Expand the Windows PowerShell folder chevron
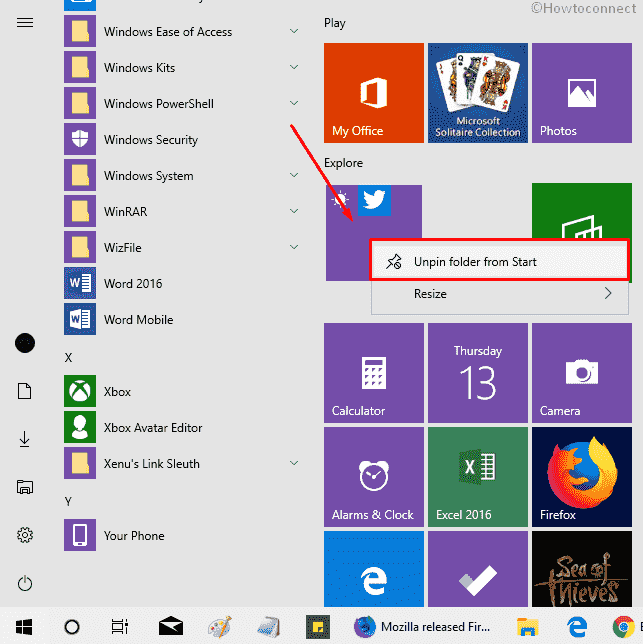Viewport: 643px width, 644px height. [294, 103]
